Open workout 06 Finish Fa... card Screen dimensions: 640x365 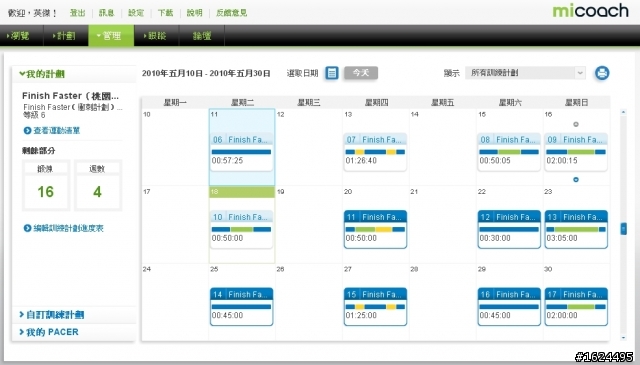[242, 152]
